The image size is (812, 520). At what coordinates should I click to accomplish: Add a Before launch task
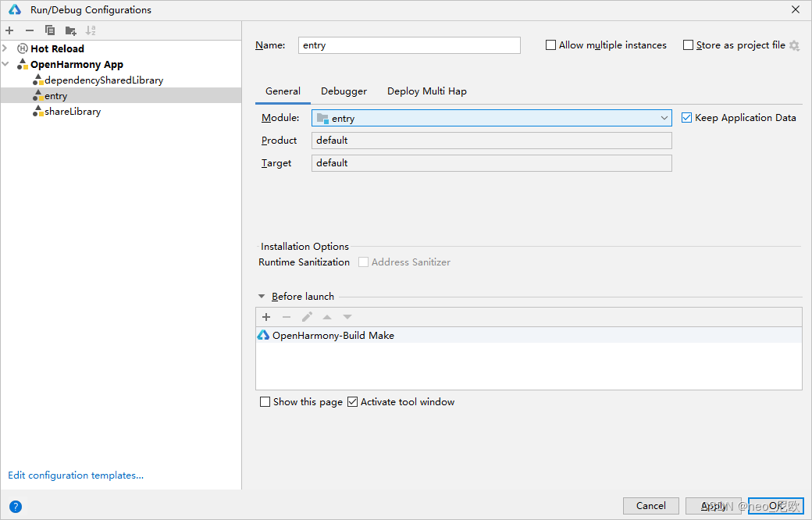click(x=266, y=317)
